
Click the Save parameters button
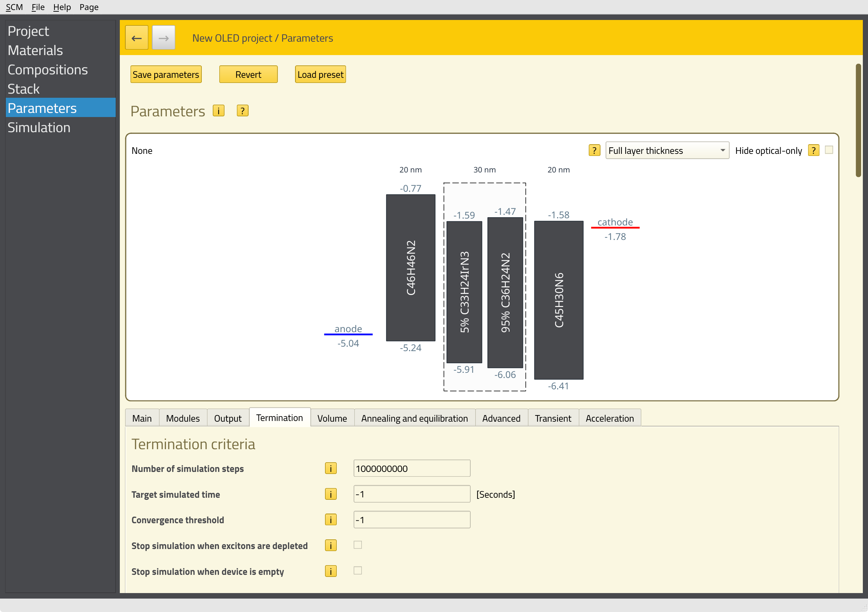tap(166, 74)
